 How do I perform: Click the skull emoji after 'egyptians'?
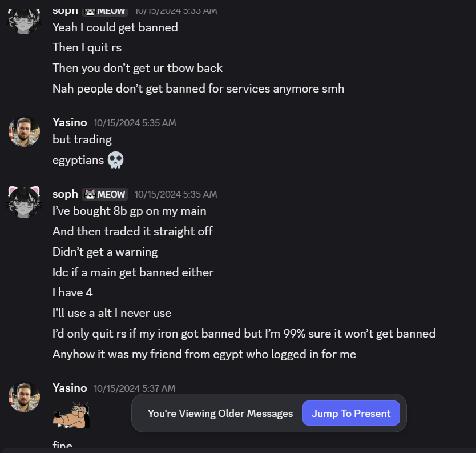115,160
